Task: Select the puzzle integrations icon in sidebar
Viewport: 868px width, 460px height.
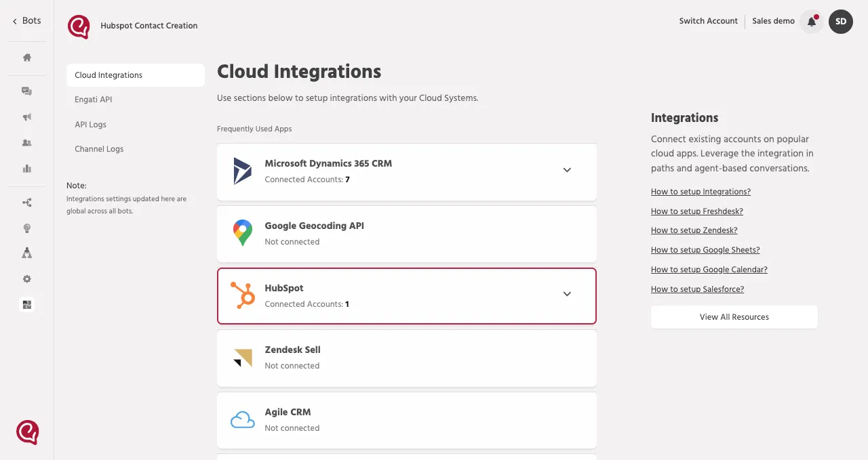Action: tap(27, 305)
